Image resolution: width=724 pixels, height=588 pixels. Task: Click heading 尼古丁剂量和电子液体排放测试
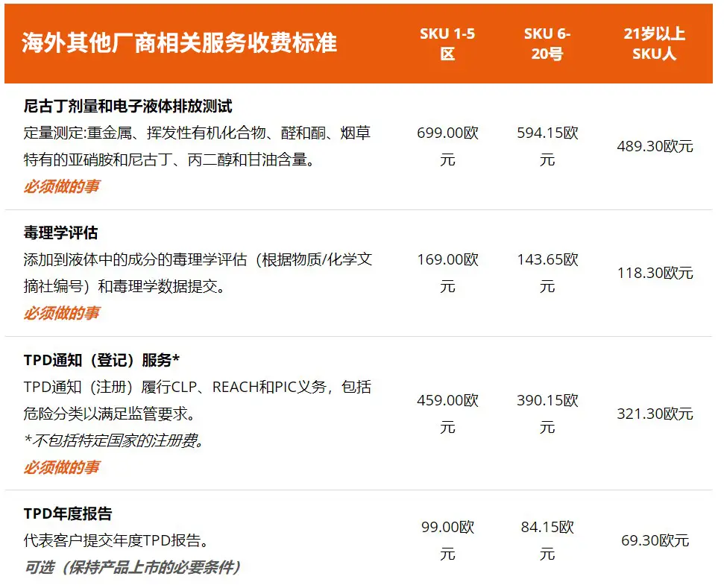click(128, 106)
